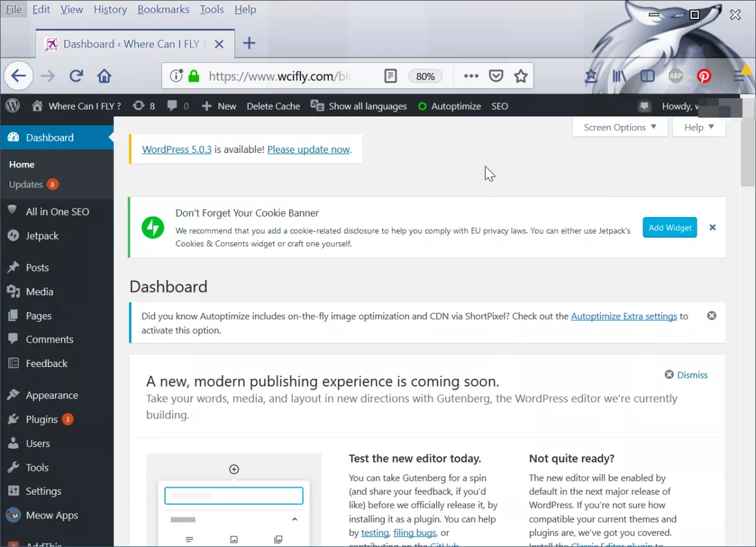This screenshot has width=756, height=547.
Task: Open the Library icon in Firefox toolbar
Action: pyautogui.click(x=619, y=76)
